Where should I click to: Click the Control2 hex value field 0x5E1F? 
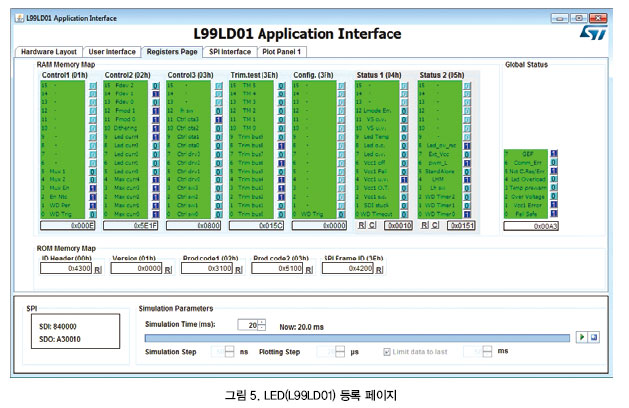(x=130, y=225)
